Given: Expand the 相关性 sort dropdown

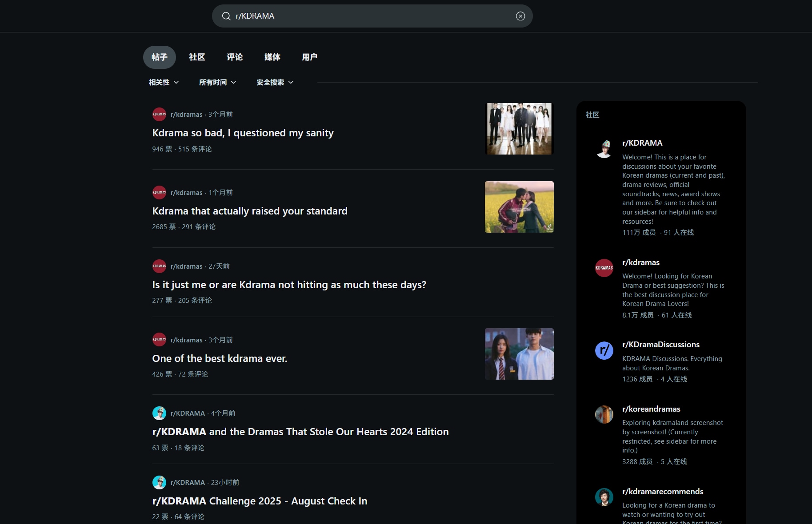Looking at the screenshot, I should (164, 82).
